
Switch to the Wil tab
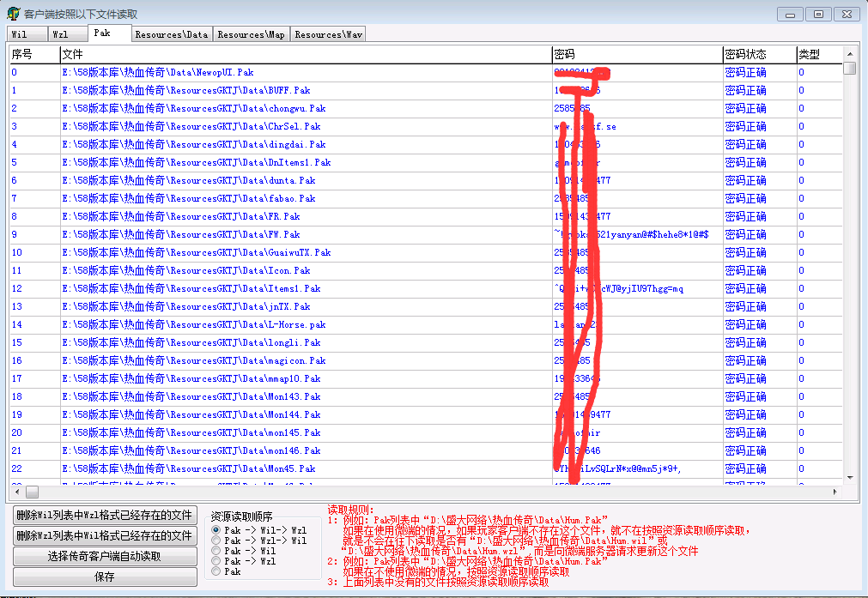pos(27,34)
